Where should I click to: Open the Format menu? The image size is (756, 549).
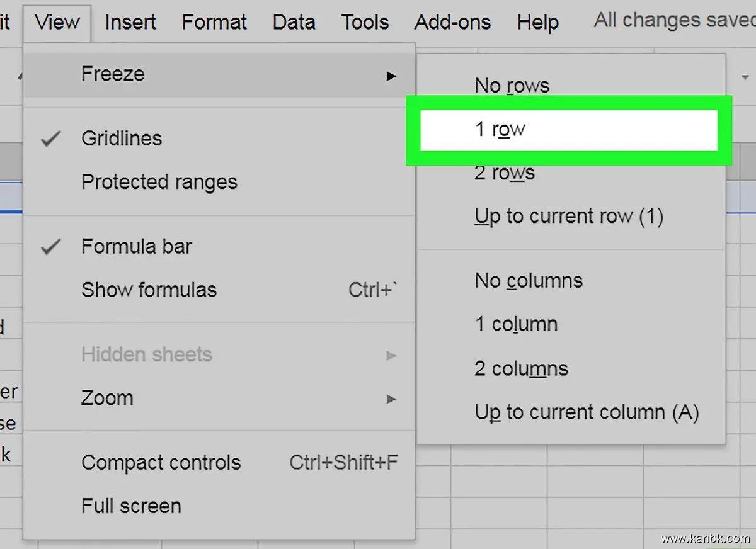pos(214,23)
